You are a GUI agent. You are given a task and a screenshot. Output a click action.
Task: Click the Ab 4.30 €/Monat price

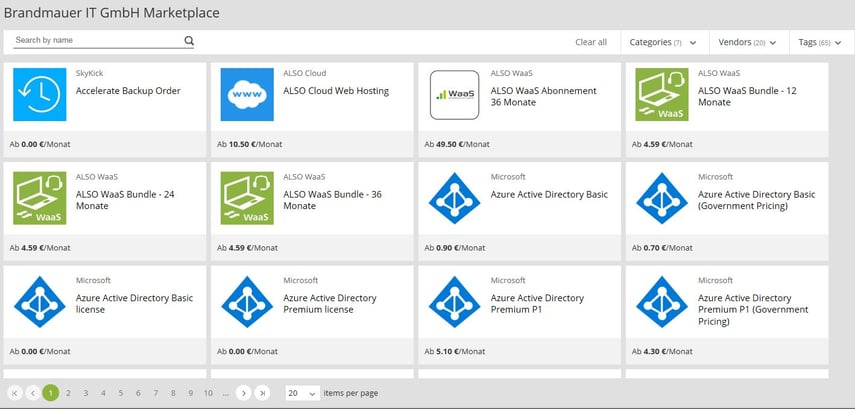click(663, 351)
